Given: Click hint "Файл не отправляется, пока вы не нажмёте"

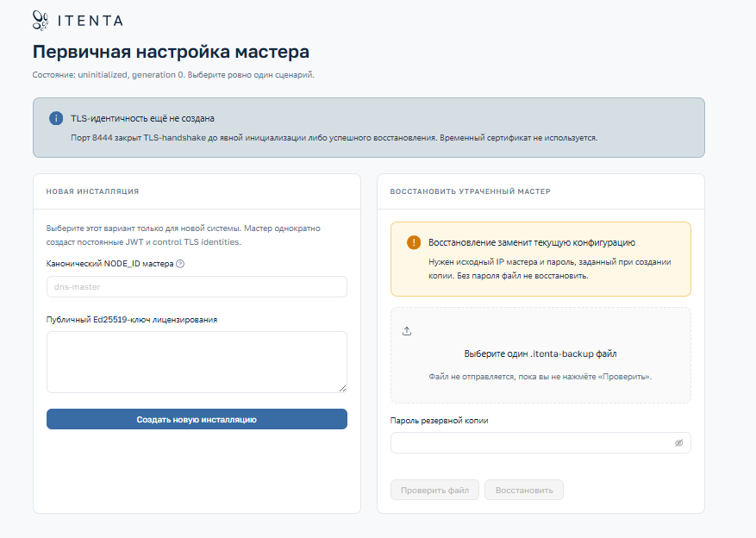Looking at the screenshot, I should pyautogui.click(x=540, y=377).
